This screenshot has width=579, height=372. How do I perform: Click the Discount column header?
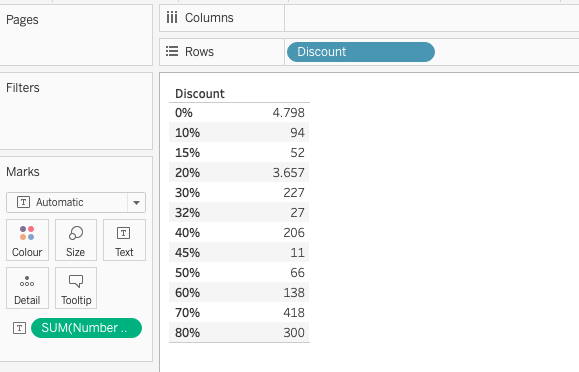pos(200,94)
